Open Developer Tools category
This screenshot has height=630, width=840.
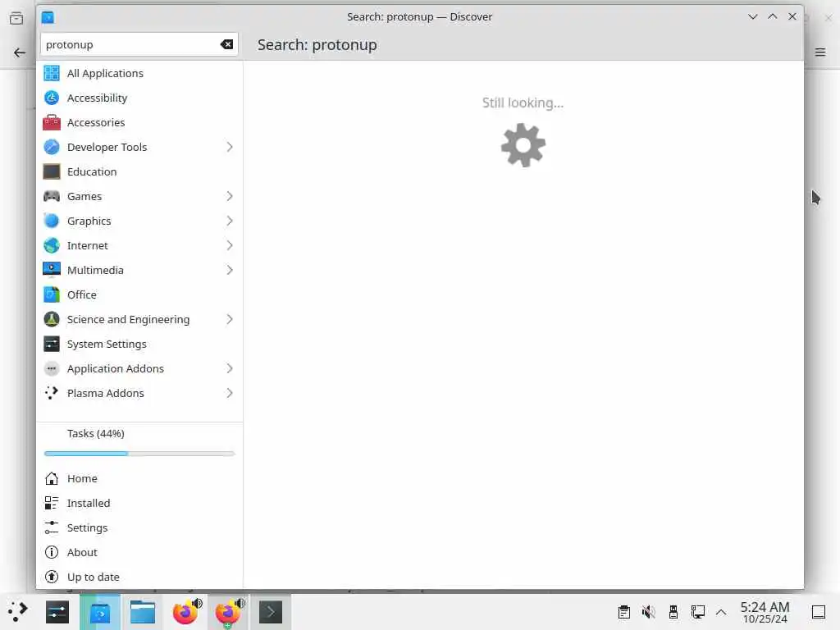pos(139,148)
